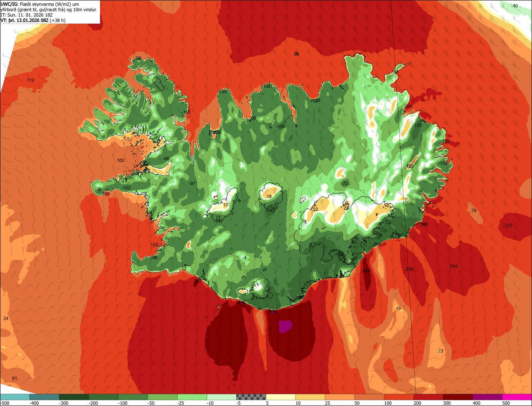The height and width of the screenshot is (406, 532).
Task: Click the map title starting 'UWC/IG: Flæði skynvarma'
Action: pyautogui.click(x=49, y=7)
